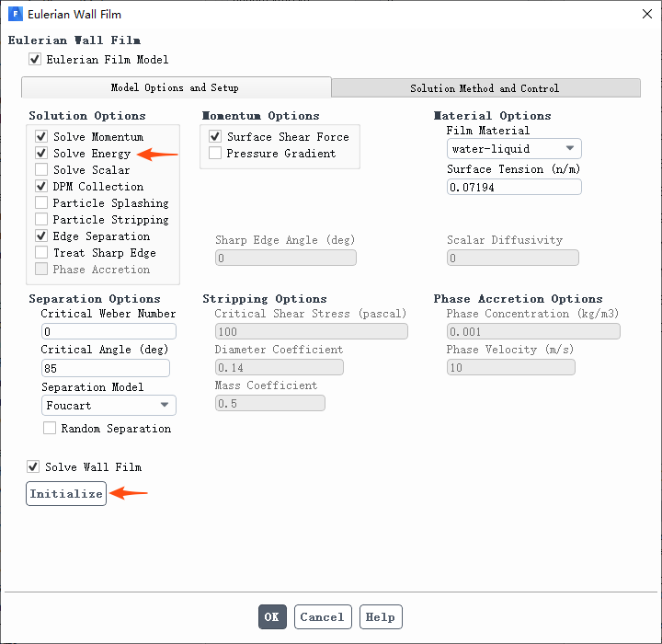The width and height of the screenshot is (662, 644).
Task: Select the Model Options and Setup tab
Action: 175,88
